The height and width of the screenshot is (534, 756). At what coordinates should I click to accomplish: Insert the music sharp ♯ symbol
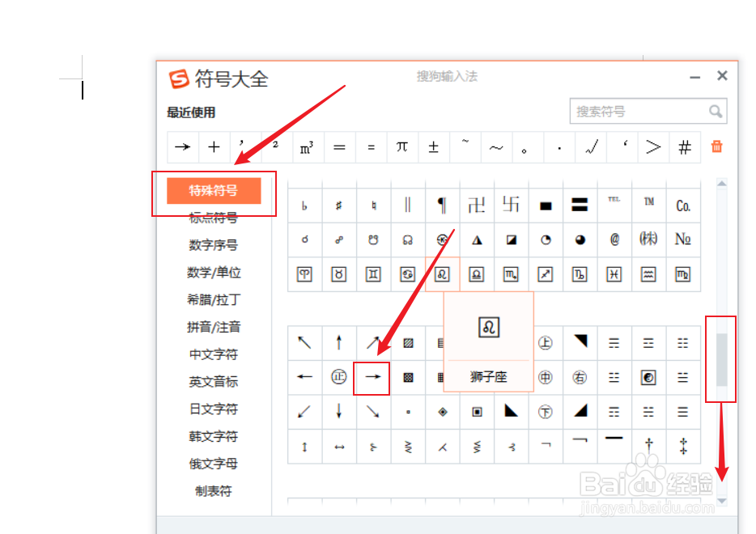(x=339, y=206)
